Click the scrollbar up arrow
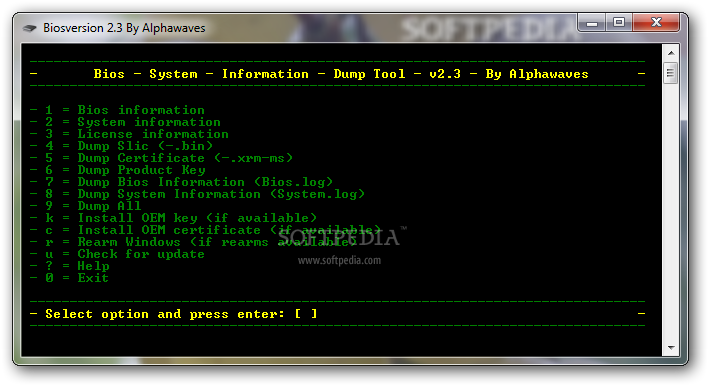 coord(671,53)
